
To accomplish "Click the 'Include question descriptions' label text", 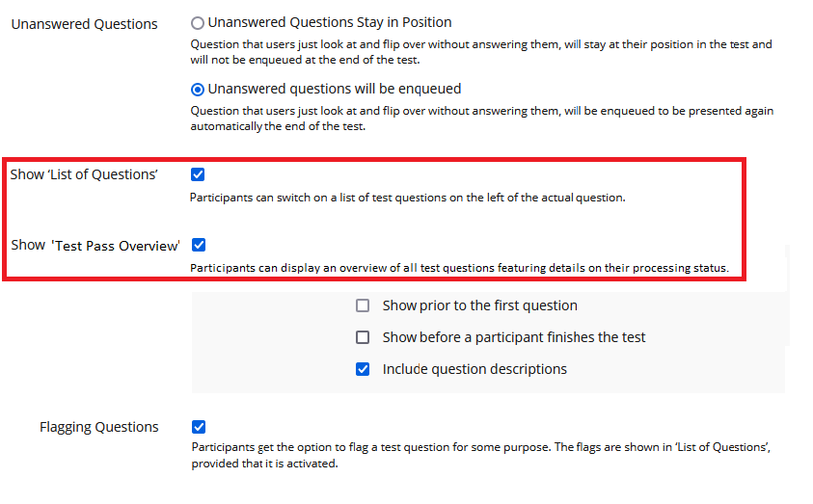I will pyautogui.click(x=474, y=369).
